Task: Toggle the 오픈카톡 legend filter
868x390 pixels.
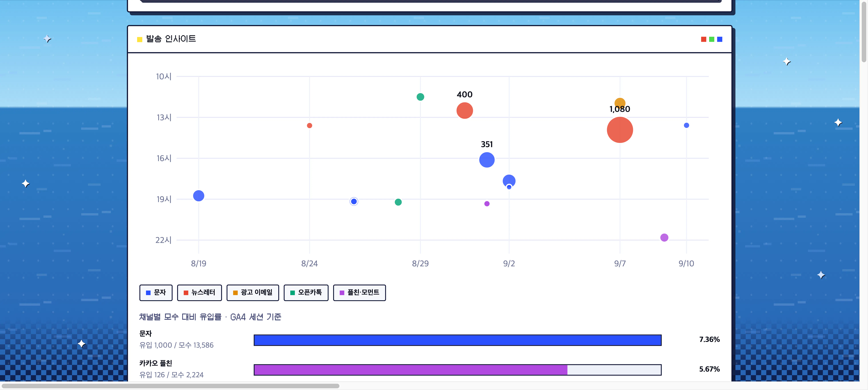Action: click(x=306, y=292)
